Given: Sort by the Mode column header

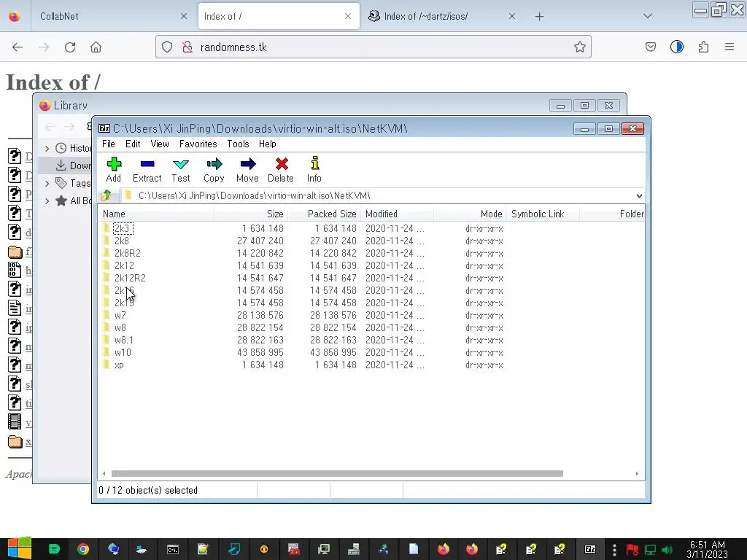Looking at the screenshot, I should coord(471,214).
